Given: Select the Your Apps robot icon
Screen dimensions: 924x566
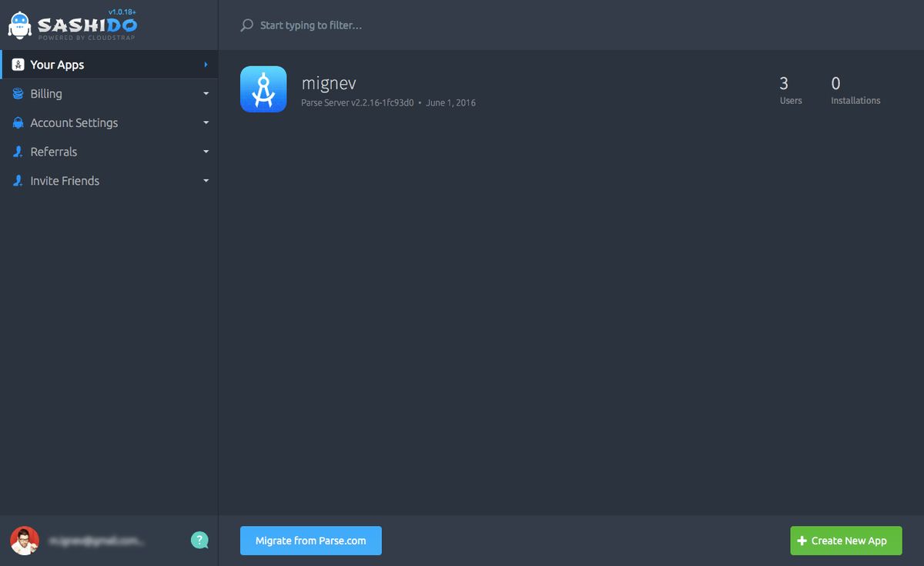Looking at the screenshot, I should pyautogui.click(x=17, y=65).
